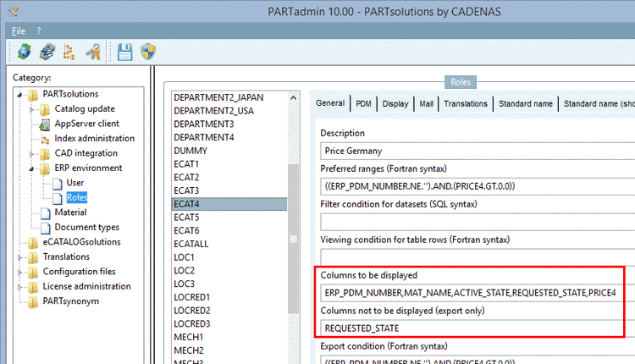This screenshot has height=364, width=635.
Task: Switch to the PDM tab
Action: 363,103
